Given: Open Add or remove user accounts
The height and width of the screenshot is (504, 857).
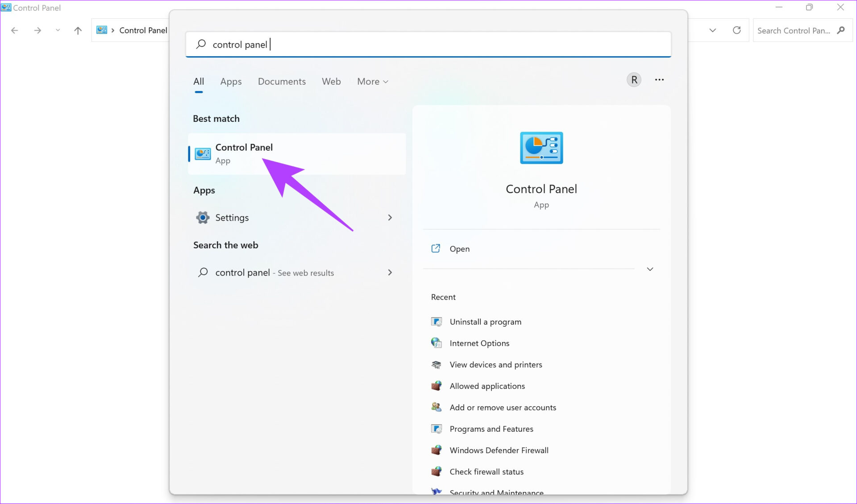Looking at the screenshot, I should (x=503, y=408).
